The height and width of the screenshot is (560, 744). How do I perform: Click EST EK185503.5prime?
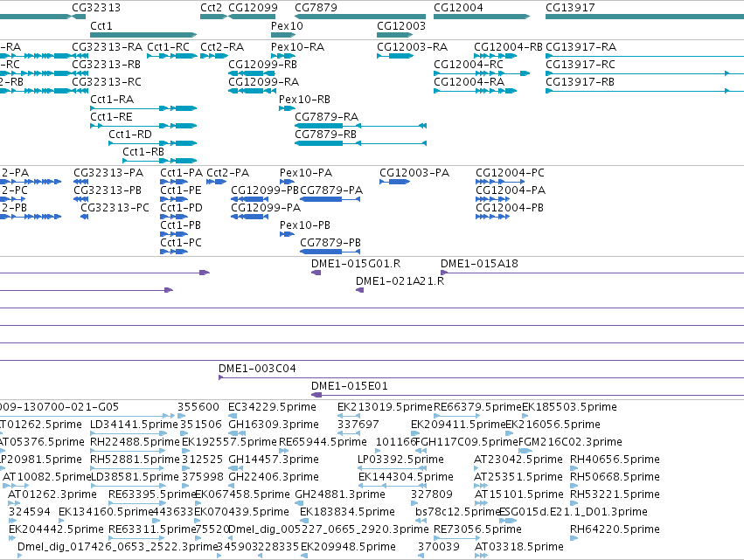point(525,416)
